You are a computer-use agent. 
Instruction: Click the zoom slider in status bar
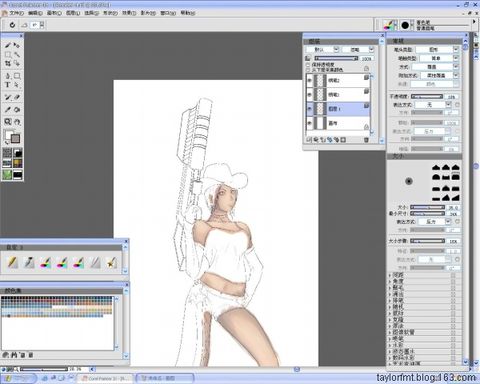[x=44, y=369]
